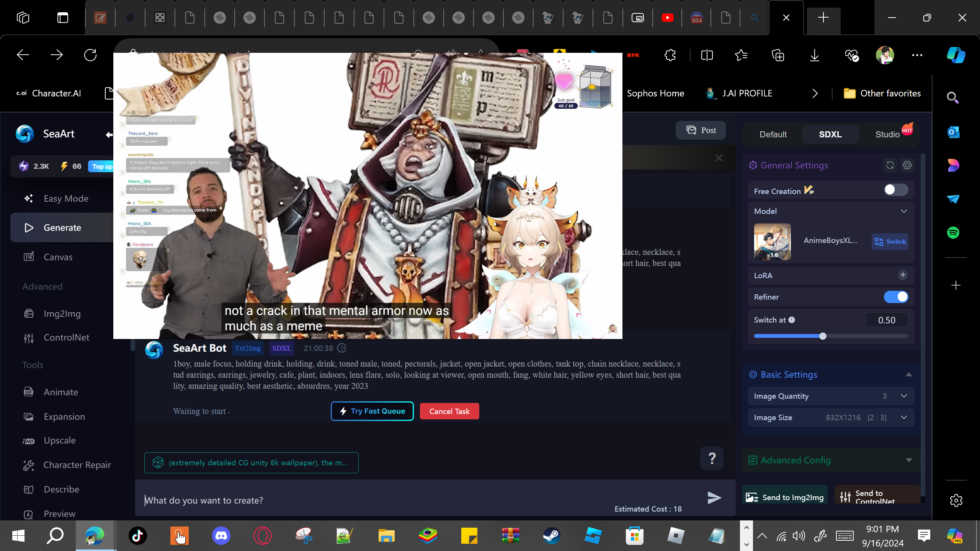Open the Image Size dropdown

click(x=831, y=417)
